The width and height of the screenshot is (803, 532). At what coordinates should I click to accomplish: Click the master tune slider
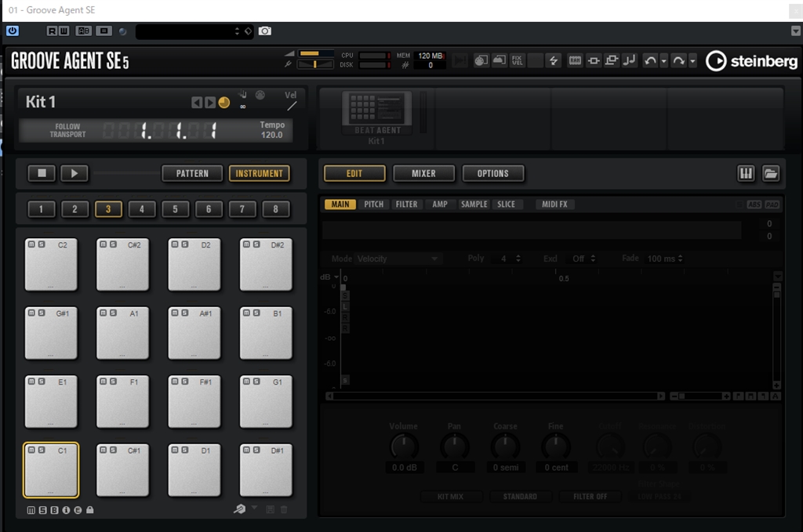pos(316,64)
